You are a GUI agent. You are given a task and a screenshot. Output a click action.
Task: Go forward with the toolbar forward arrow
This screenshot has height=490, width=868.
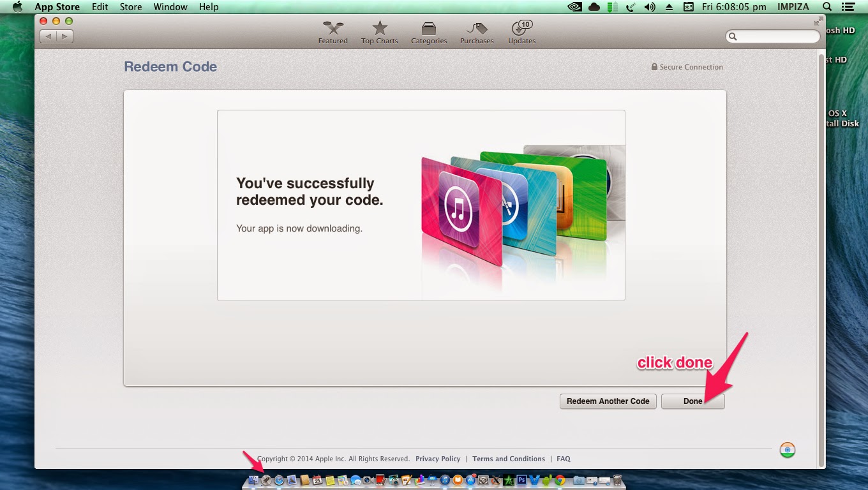[64, 36]
